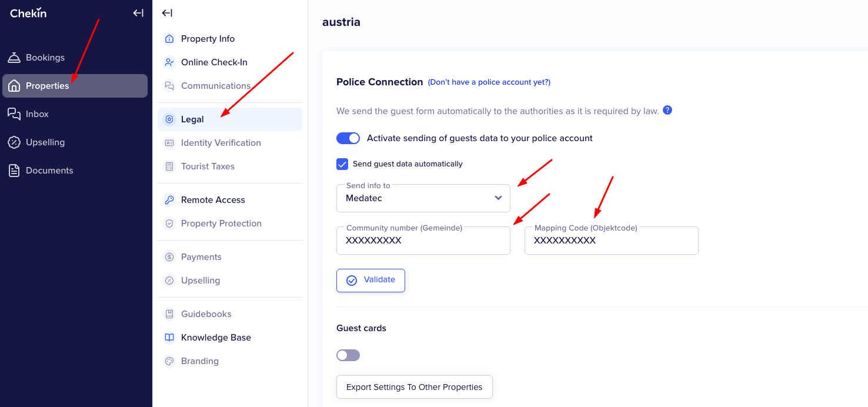The width and height of the screenshot is (868, 407).
Task: Go to the Payments section
Action: click(x=201, y=257)
